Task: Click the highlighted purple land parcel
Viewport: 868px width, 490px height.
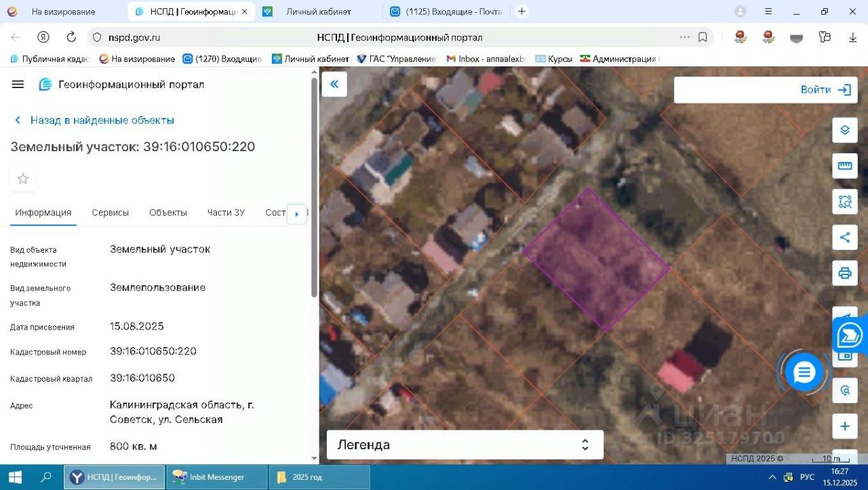Action: tap(596, 260)
